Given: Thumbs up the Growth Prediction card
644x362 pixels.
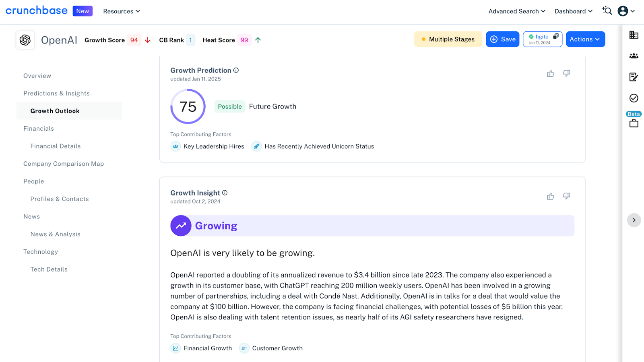Looking at the screenshot, I should [x=551, y=74].
